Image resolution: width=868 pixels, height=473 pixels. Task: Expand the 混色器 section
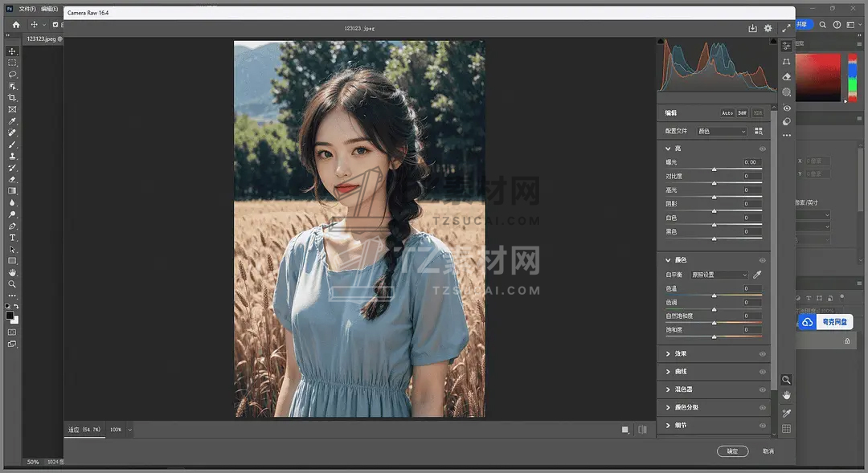668,389
